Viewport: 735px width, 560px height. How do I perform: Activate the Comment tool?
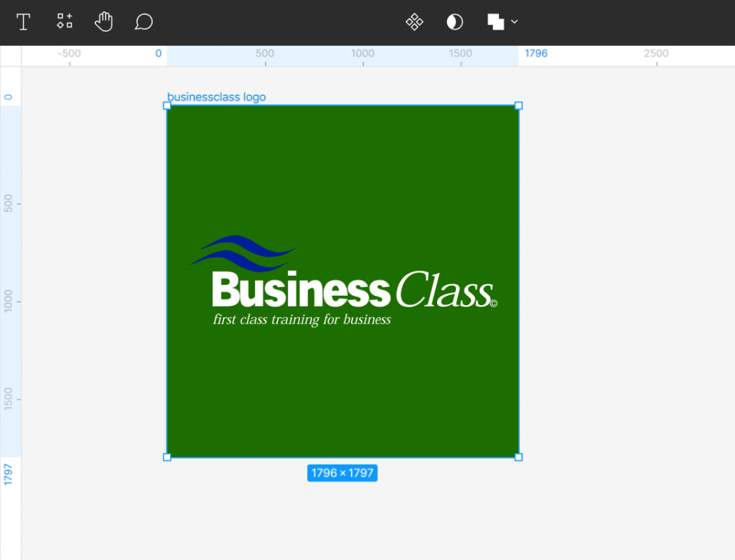coord(144,22)
